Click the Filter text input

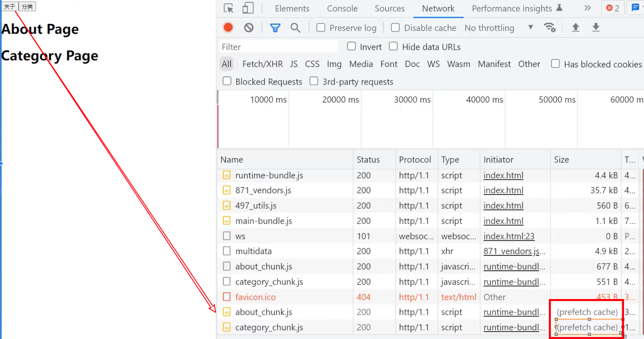point(278,47)
